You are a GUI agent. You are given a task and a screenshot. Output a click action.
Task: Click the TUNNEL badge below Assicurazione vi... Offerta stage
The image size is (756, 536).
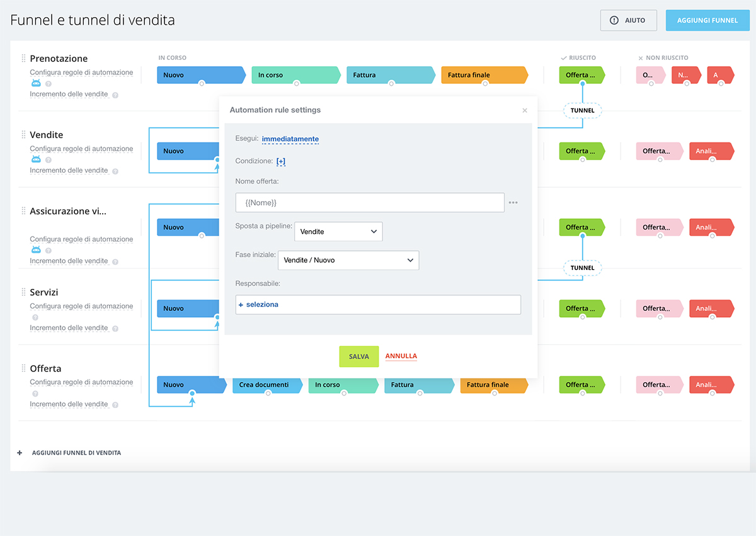pyautogui.click(x=583, y=268)
